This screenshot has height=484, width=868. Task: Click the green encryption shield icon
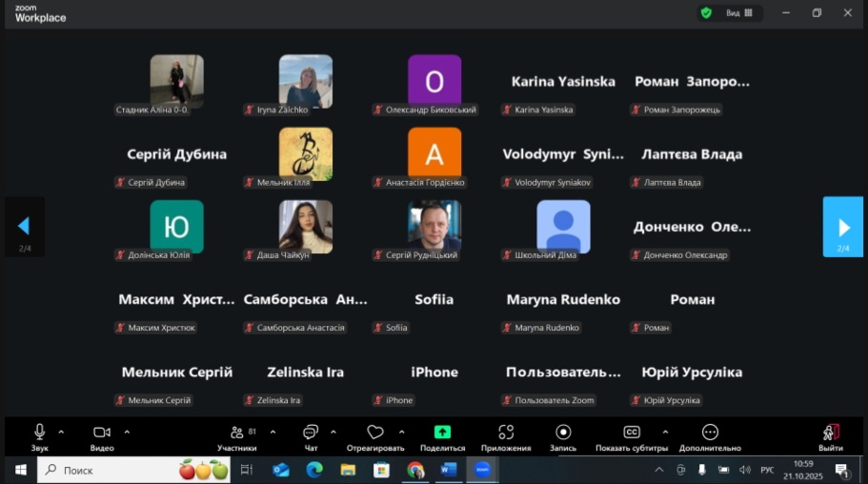[706, 13]
